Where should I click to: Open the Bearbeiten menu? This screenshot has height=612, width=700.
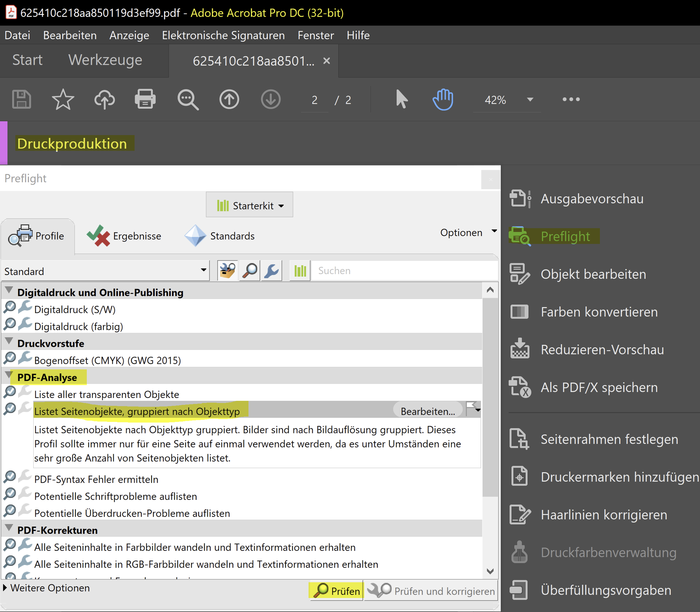[x=70, y=35]
